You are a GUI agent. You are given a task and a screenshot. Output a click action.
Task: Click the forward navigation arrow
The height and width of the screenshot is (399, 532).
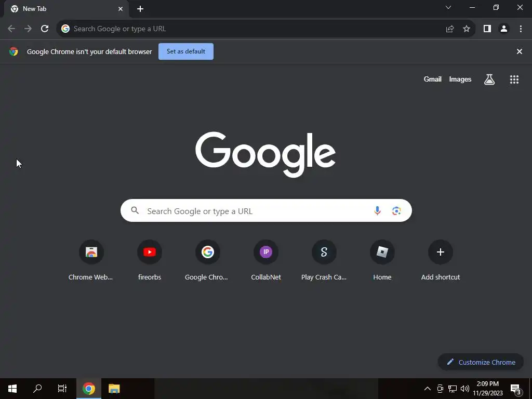coord(28,29)
